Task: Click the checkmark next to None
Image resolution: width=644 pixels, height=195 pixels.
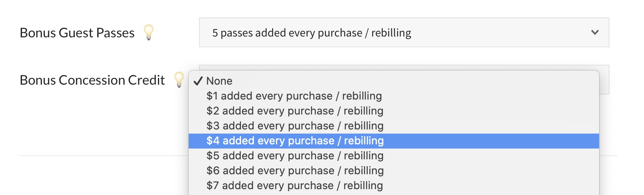Action: click(198, 81)
